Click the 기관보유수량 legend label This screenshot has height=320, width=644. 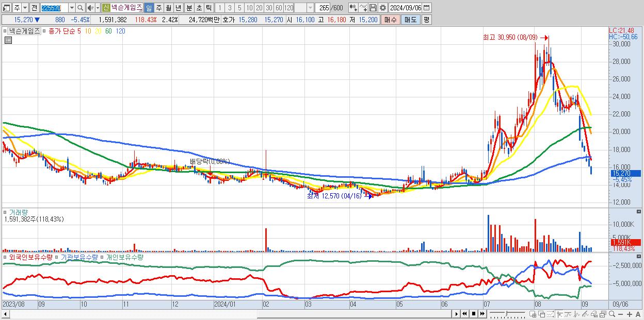(x=79, y=257)
